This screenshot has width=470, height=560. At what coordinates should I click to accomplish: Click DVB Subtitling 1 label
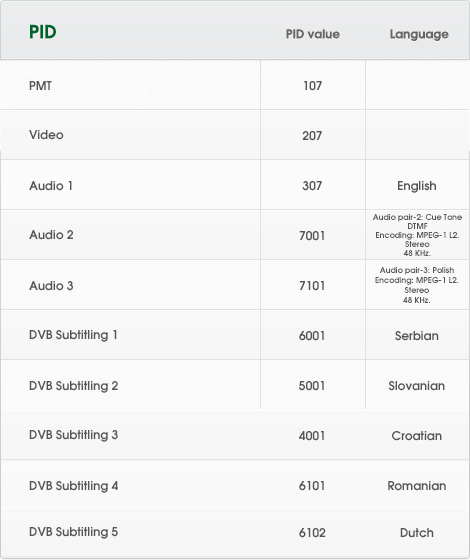pos(73,335)
